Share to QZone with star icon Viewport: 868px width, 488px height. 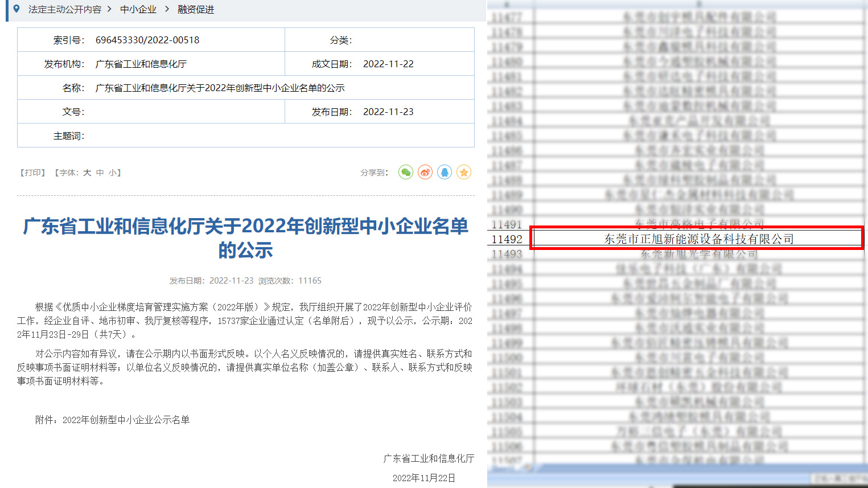pos(464,173)
